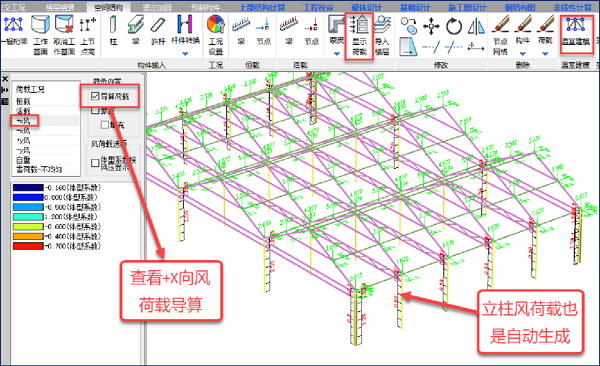The height and width of the screenshot is (366, 600).
Task: Toggle the indented 填充 checkbox
Action: 105,124
